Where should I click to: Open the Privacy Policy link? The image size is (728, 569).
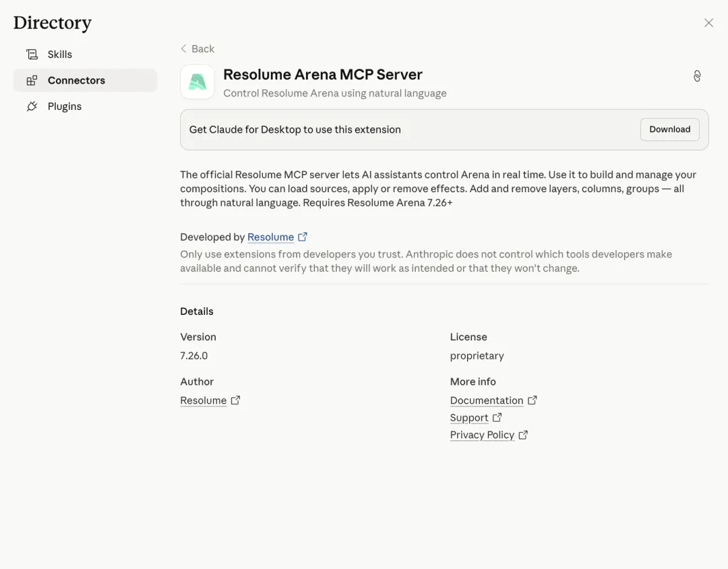pos(482,435)
